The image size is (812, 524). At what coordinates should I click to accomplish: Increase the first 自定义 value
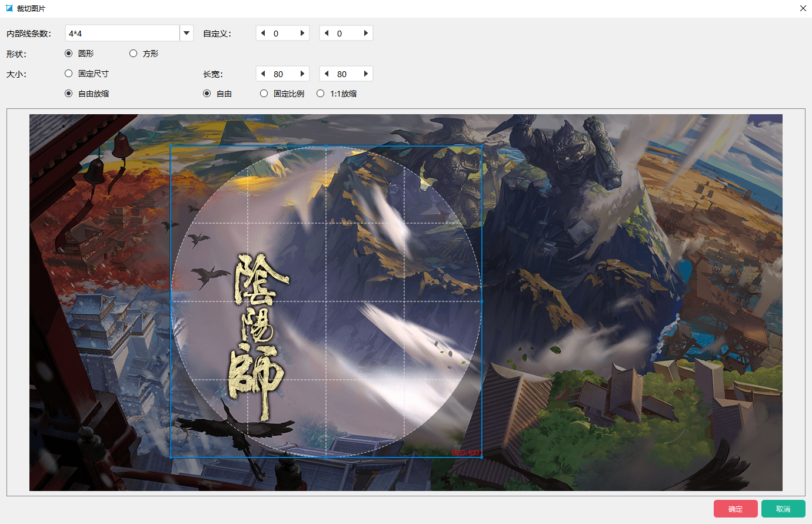(302, 33)
